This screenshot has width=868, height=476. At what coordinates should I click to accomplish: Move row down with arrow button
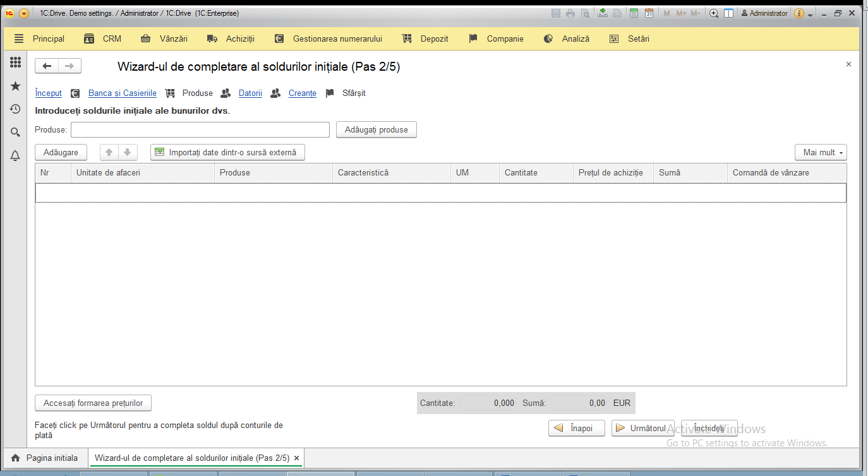click(x=127, y=152)
